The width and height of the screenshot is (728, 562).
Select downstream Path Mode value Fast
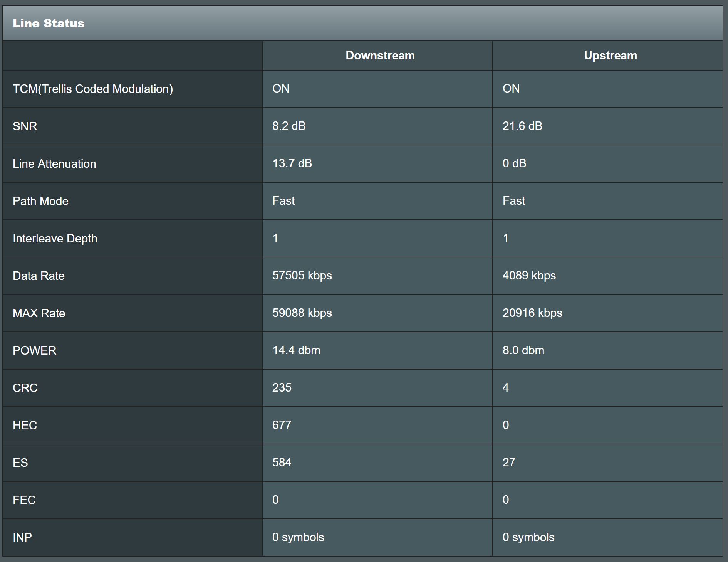point(283,201)
